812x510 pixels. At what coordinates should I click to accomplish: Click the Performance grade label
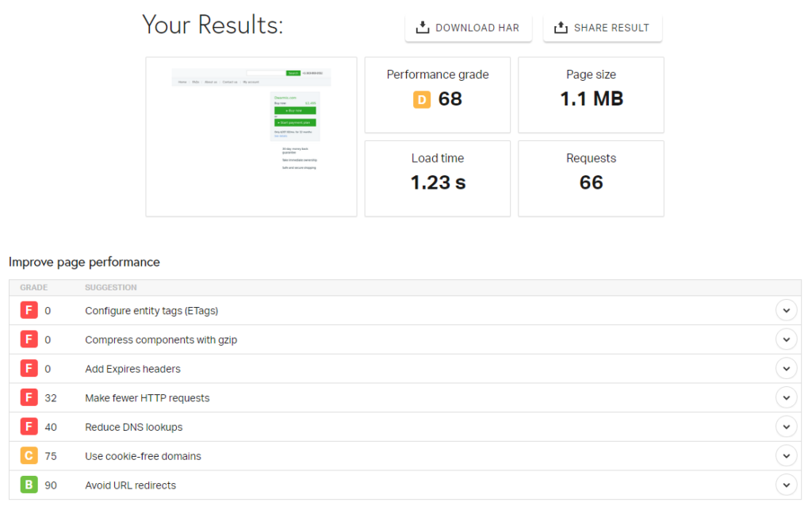tap(438, 75)
